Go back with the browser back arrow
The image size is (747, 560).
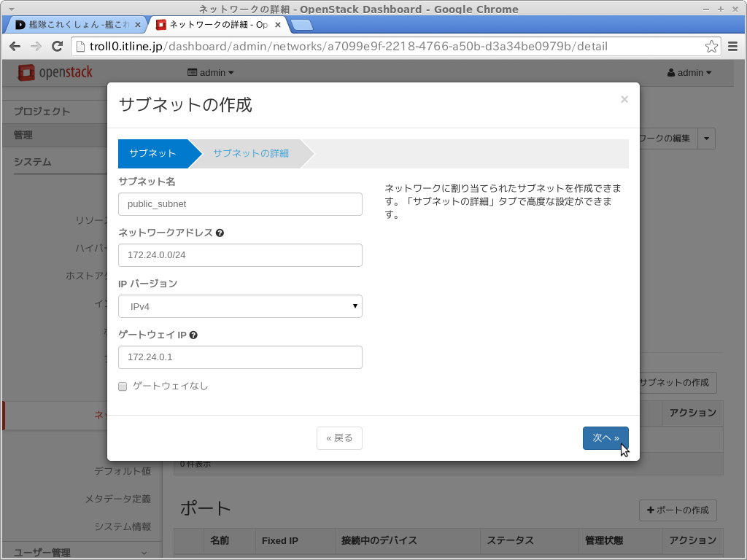[x=15, y=47]
